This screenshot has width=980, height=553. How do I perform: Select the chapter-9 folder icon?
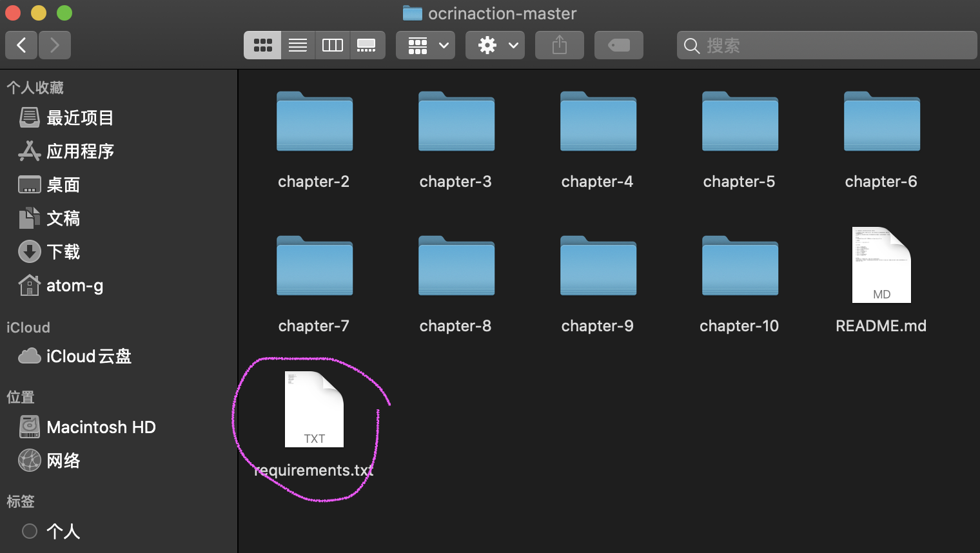[x=598, y=266]
